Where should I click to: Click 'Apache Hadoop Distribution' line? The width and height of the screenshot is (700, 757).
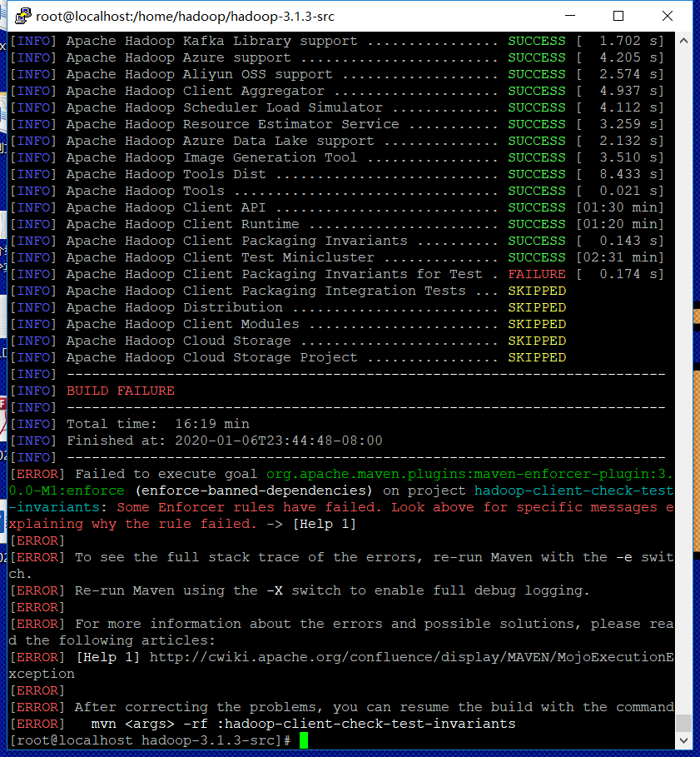point(288,307)
